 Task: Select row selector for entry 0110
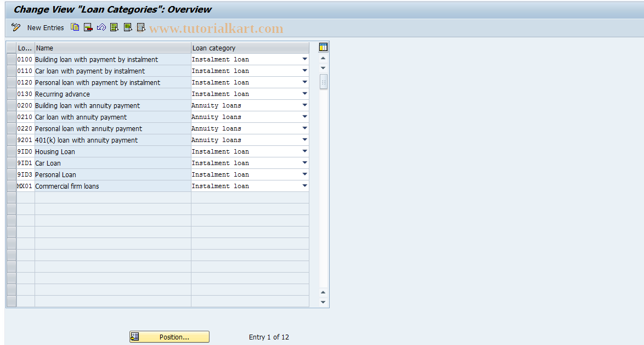coord(12,71)
